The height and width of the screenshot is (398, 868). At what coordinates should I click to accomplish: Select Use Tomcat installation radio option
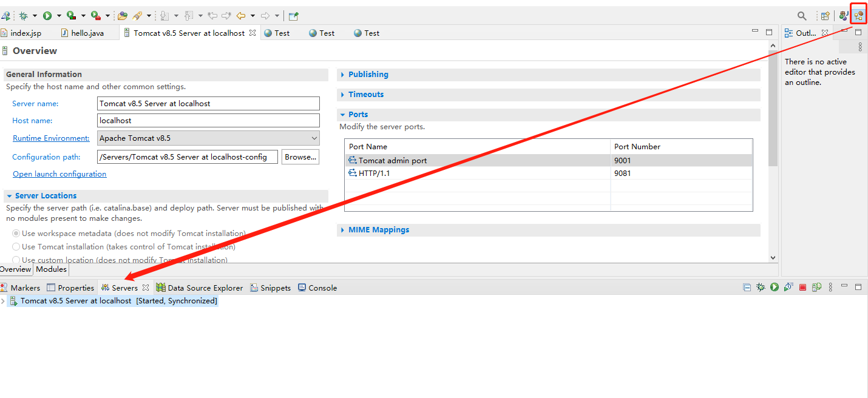click(16, 246)
